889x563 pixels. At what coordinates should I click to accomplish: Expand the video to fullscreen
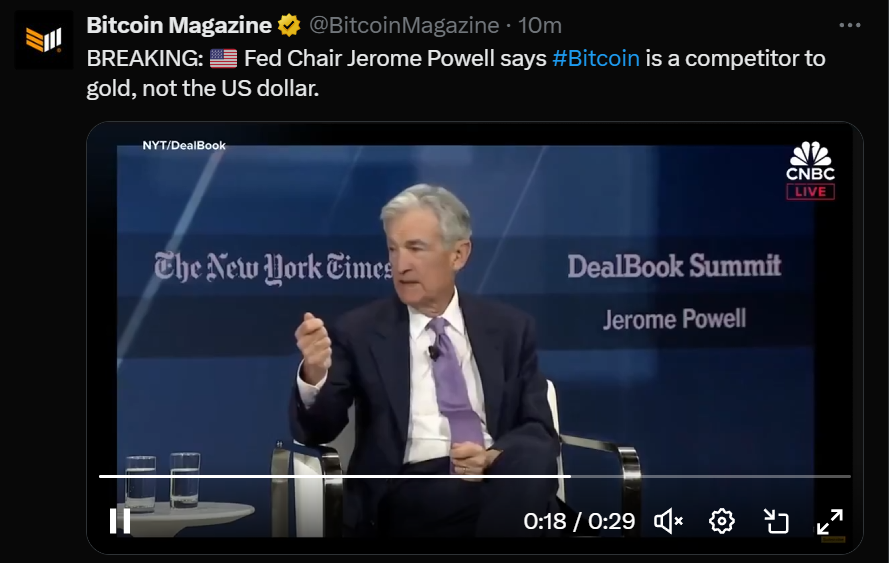(x=829, y=520)
